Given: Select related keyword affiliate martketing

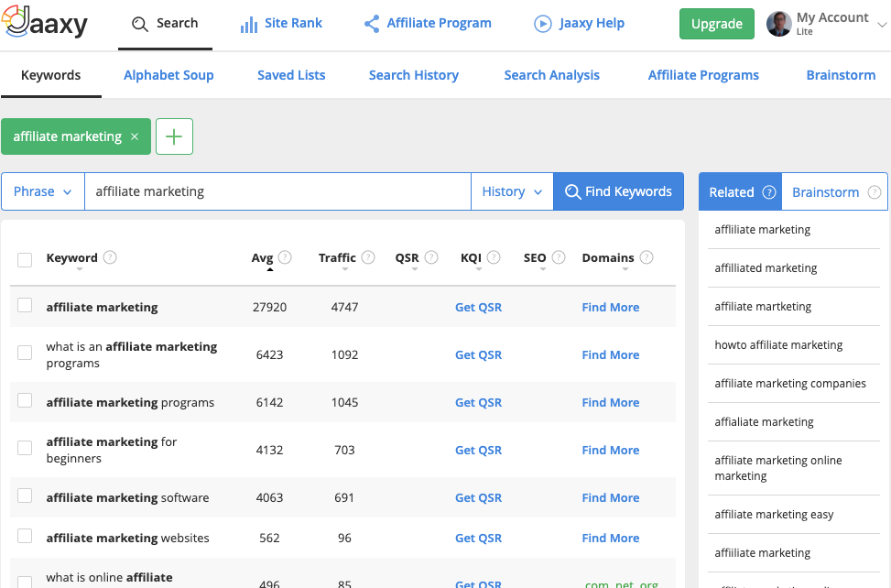Looking at the screenshot, I should click(763, 307).
